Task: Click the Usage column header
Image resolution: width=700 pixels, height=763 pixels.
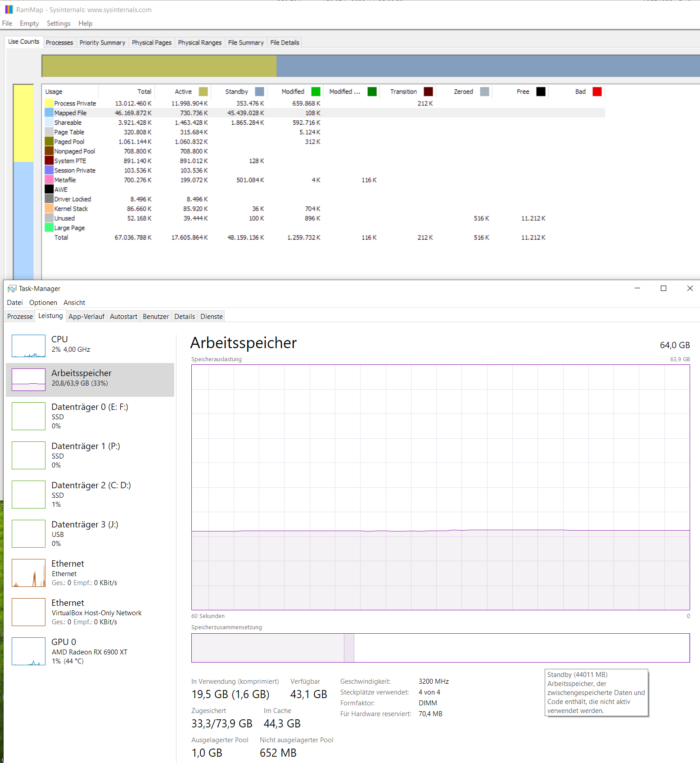Action: (70, 91)
